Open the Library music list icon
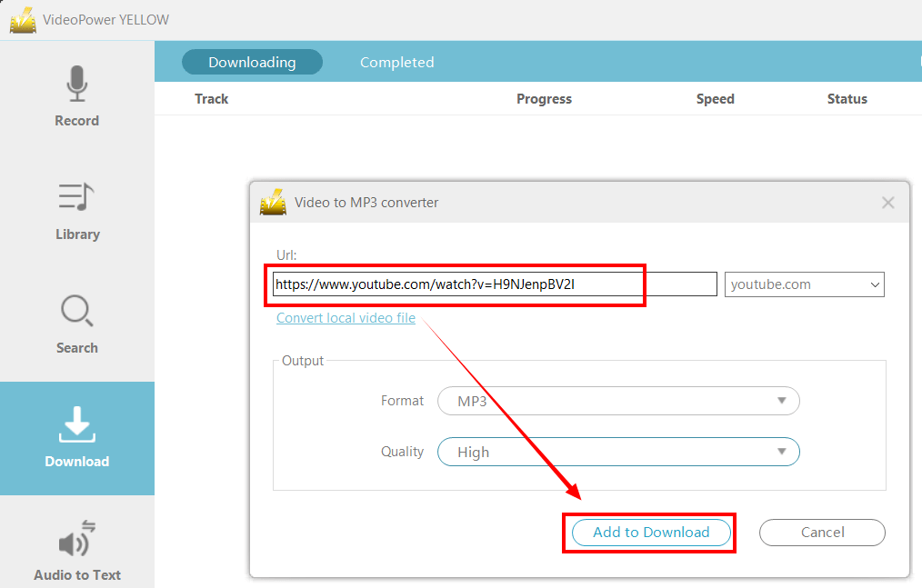This screenshot has height=588, width=922. point(76,196)
